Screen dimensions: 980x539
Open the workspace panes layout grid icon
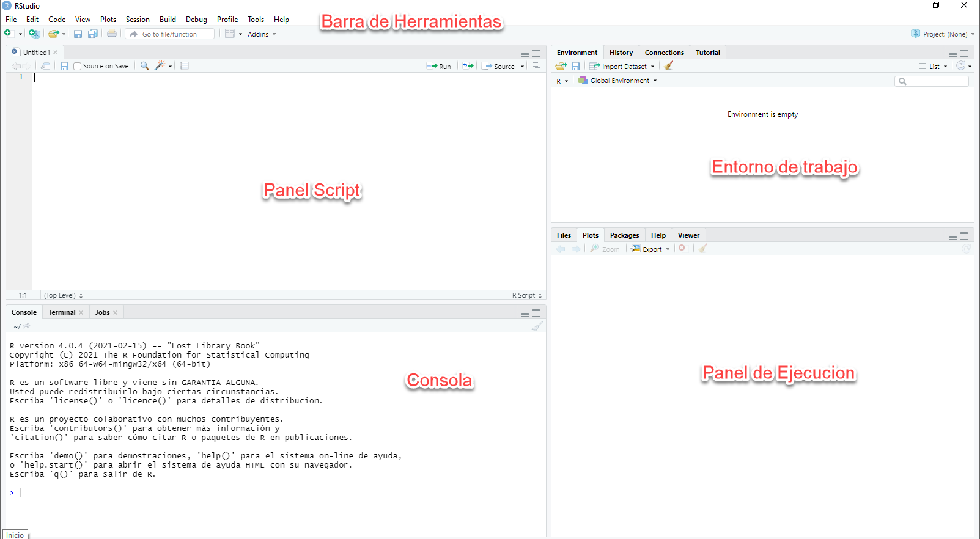(230, 34)
